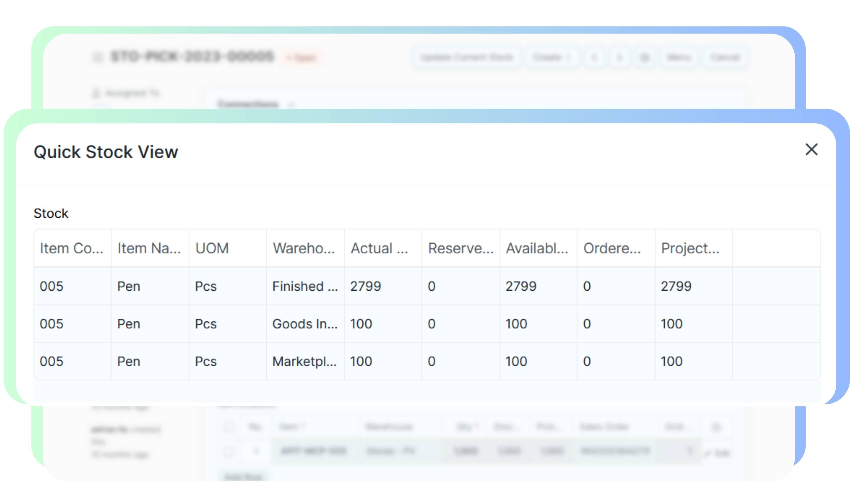Click item code 005 in Marketplace row

point(51,361)
